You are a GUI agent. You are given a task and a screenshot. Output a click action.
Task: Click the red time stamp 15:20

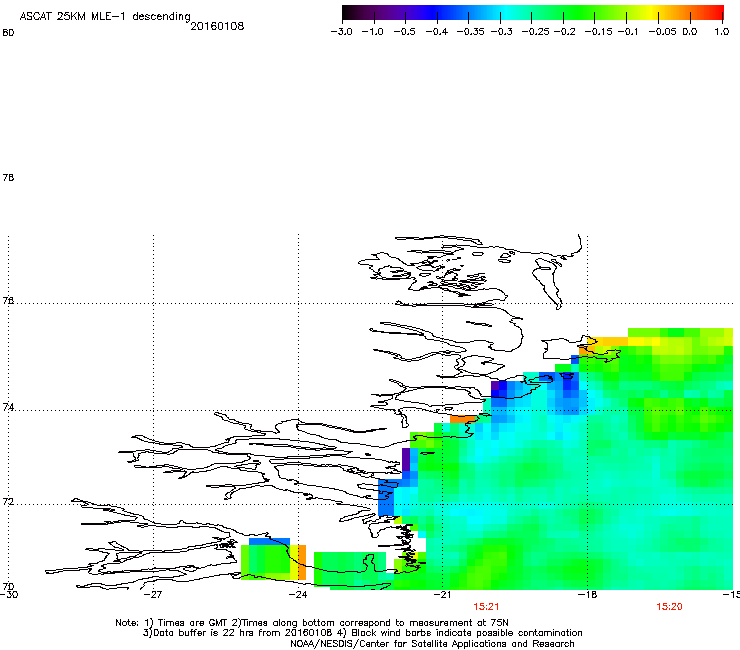pyautogui.click(x=669, y=607)
